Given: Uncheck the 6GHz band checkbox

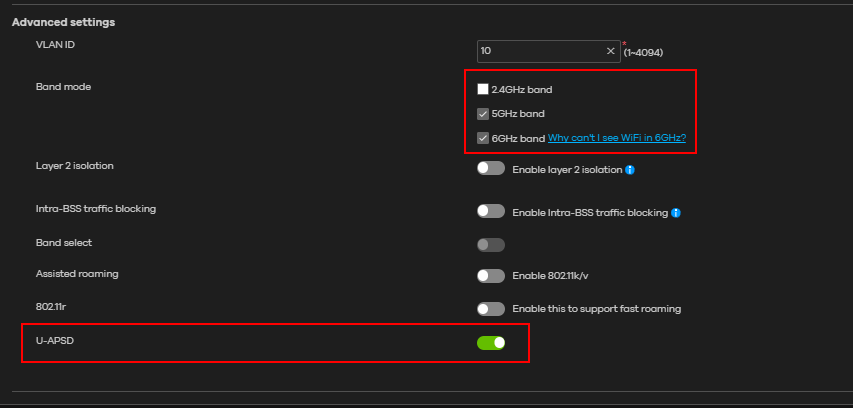Looking at the screenshot, I should pyautogui.click(x=483, y=138).
